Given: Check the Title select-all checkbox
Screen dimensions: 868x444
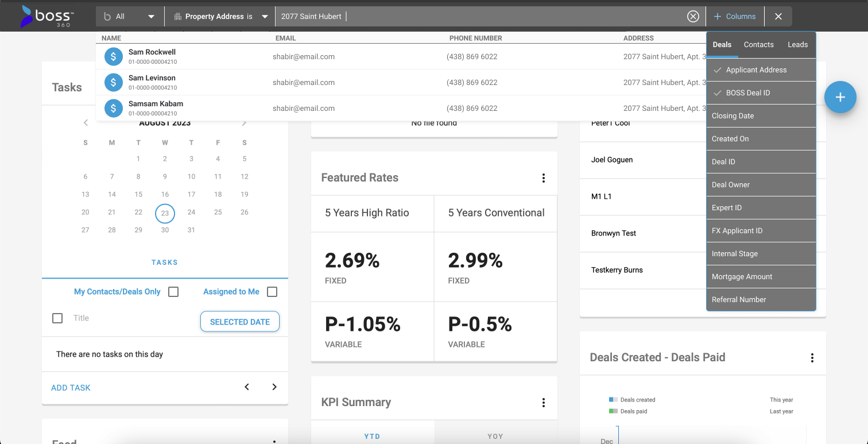Looking at the screenshot, I should 57,318.
